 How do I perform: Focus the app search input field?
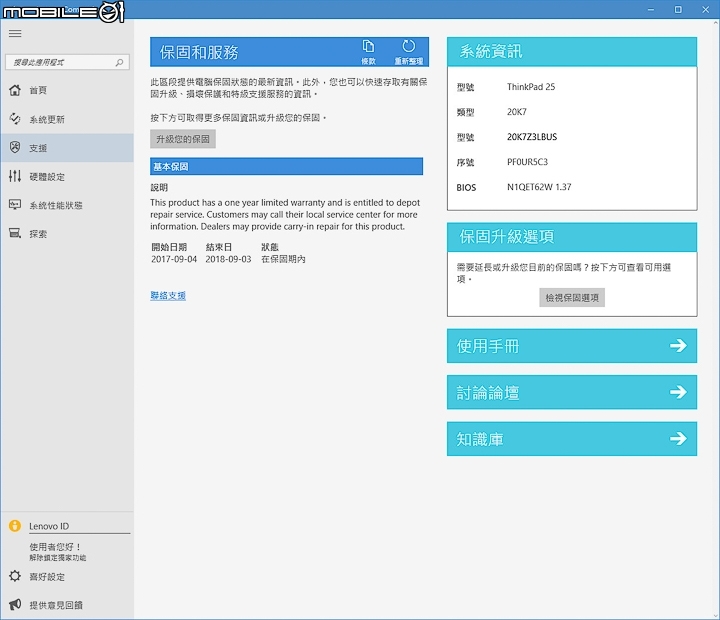pos(67,62)
